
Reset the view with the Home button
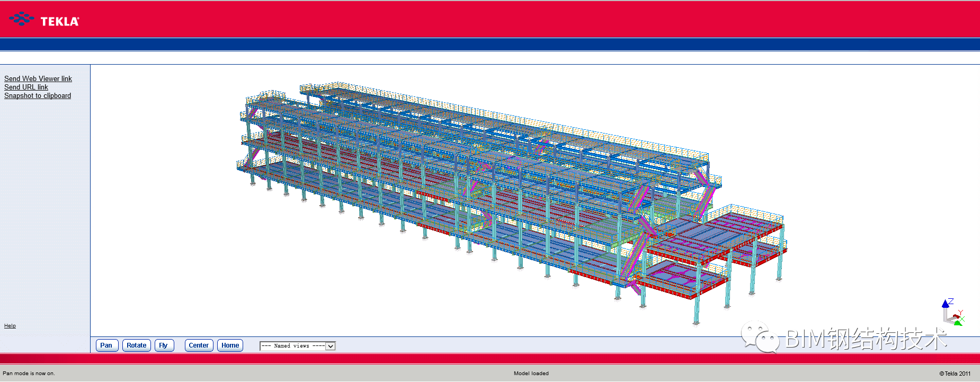[x=230, y=345]
